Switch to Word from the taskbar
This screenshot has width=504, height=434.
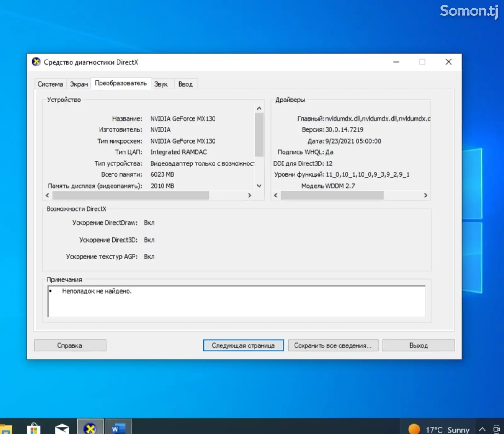pos(118,427)
